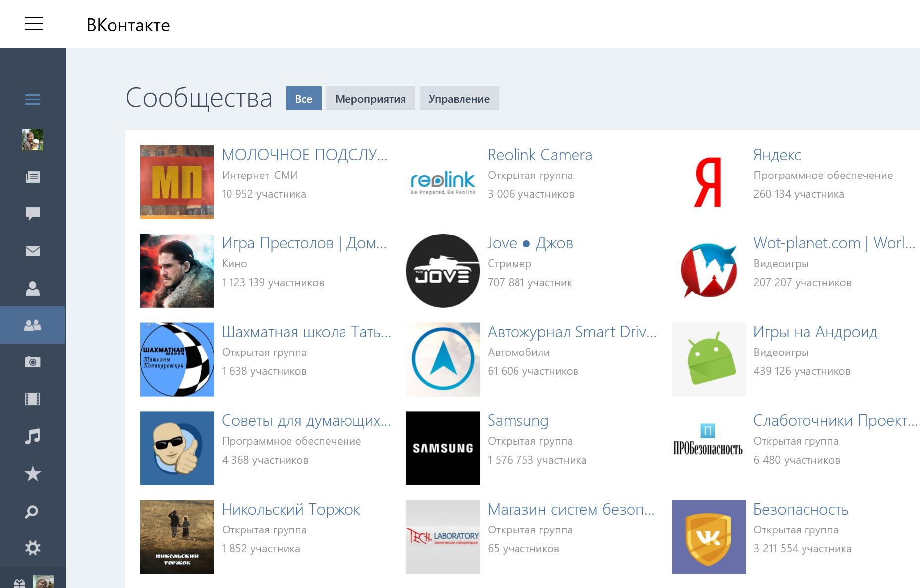Open the Советы для думающих... link
This screenshot has width=920, height=588.
[x=306, y=420]
